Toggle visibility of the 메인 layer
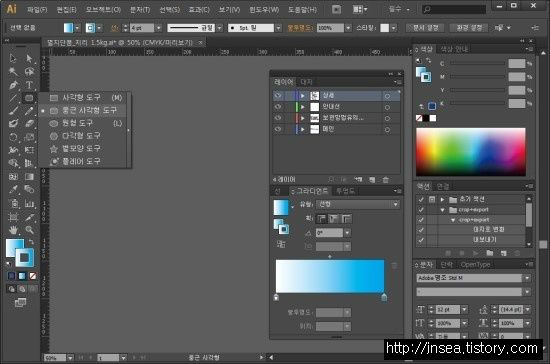Image resolution: width=550 pixels, height=364 pixels. click(278, 129)
